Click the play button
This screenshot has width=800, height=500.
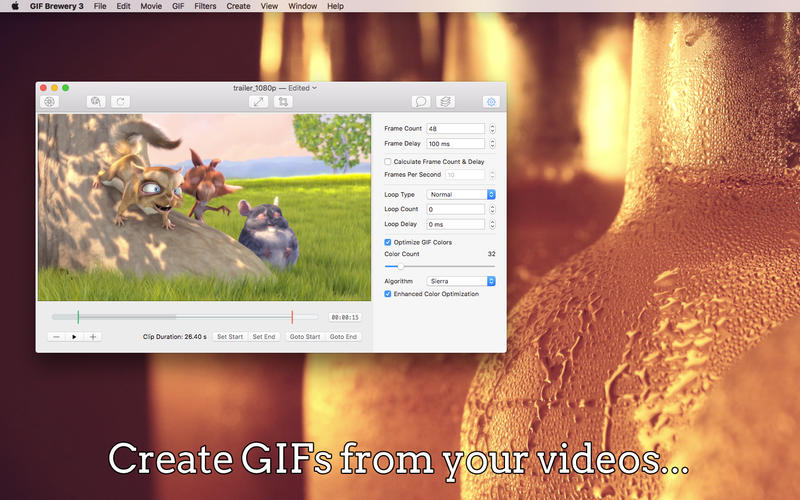[x=74, y=337]
